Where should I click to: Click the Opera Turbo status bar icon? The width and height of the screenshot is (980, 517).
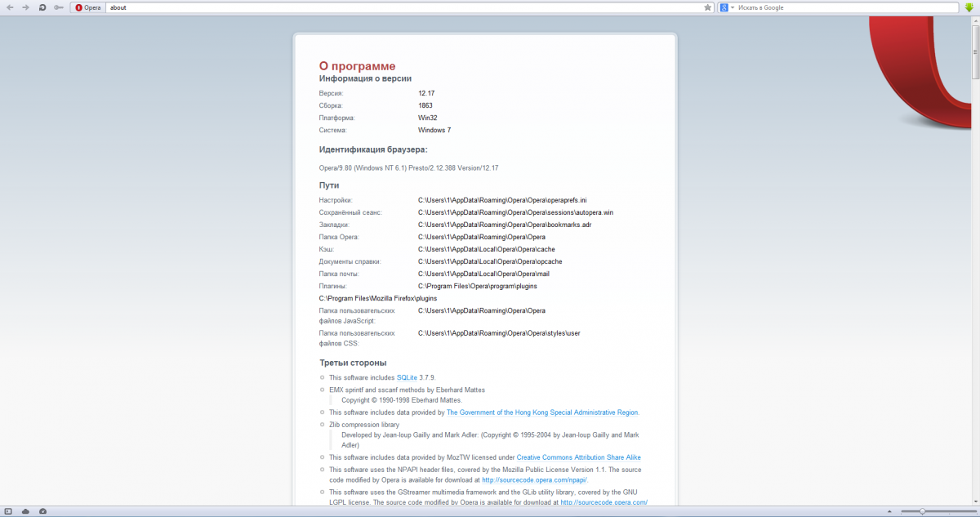point(42,511)
